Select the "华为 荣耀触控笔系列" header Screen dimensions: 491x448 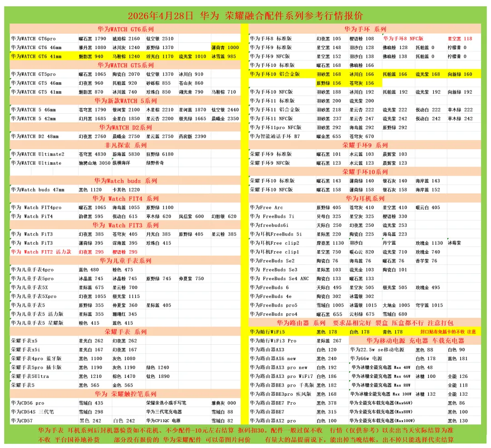coord(125,394)
